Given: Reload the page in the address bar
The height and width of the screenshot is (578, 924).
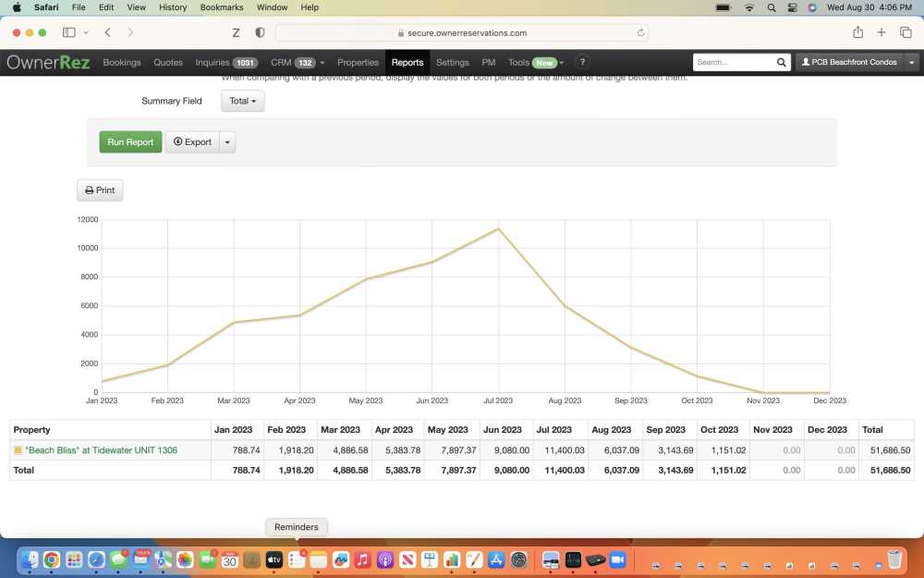Looking at the screenshot, I should coord(640,32).
